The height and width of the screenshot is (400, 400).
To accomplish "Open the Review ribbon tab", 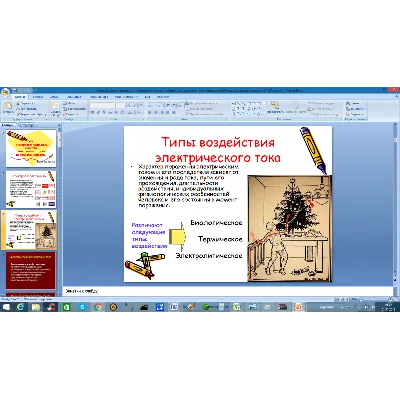I will (x=126, y=97).
